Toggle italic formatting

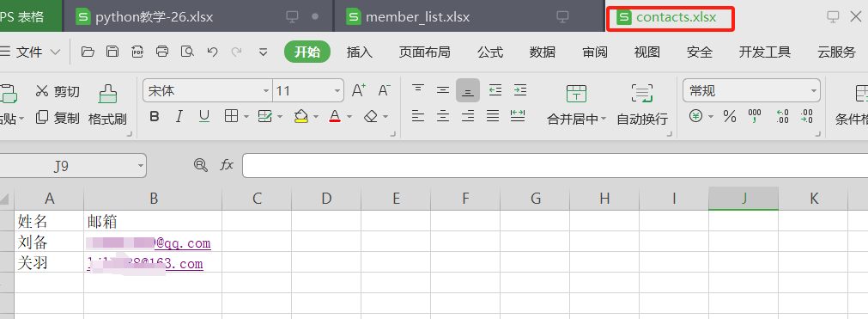(x=179, y=116)
